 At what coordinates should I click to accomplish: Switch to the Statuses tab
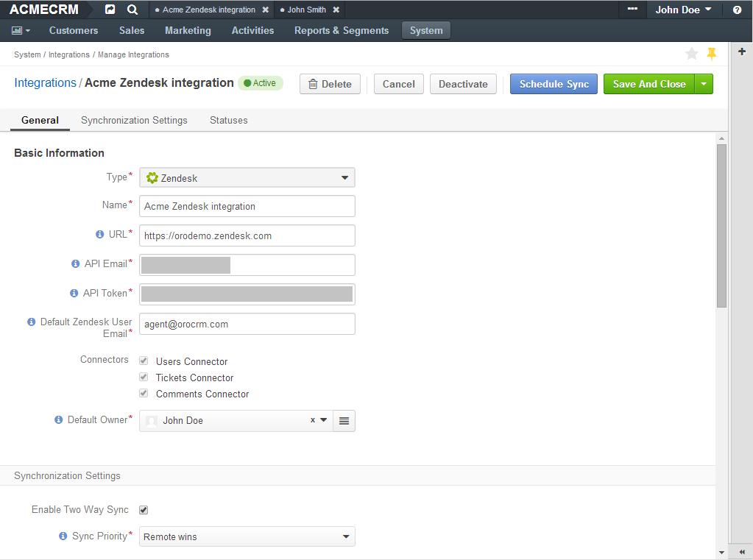229,120
